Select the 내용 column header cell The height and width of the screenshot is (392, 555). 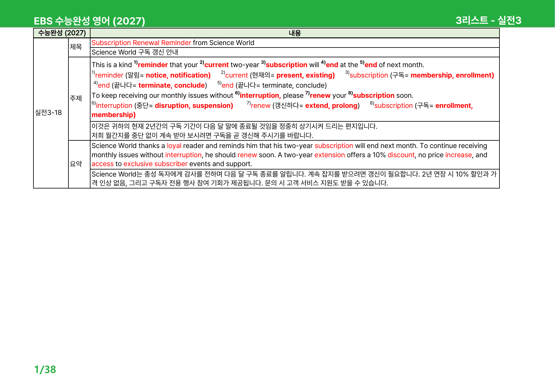[295, 33]
